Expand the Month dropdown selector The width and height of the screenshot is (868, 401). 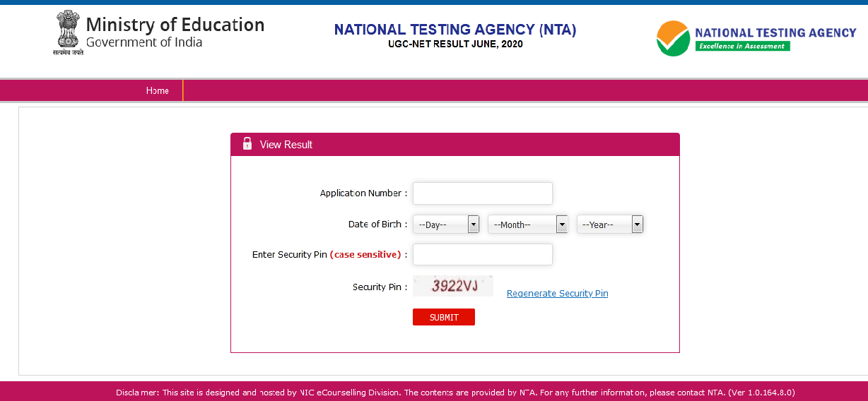522,225
